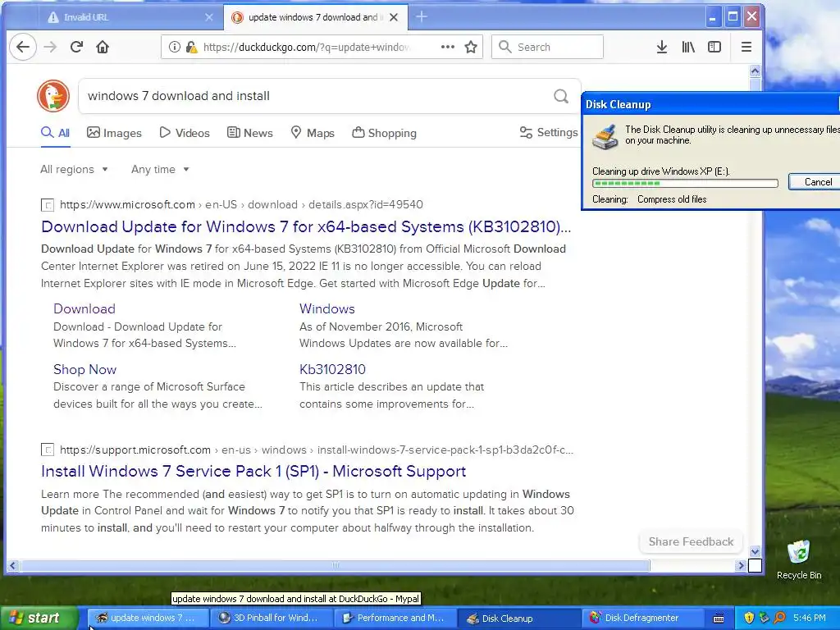Click the security shield tray icon
The width and height of the screenshot is (840, 630).
[x=749, y=618]
